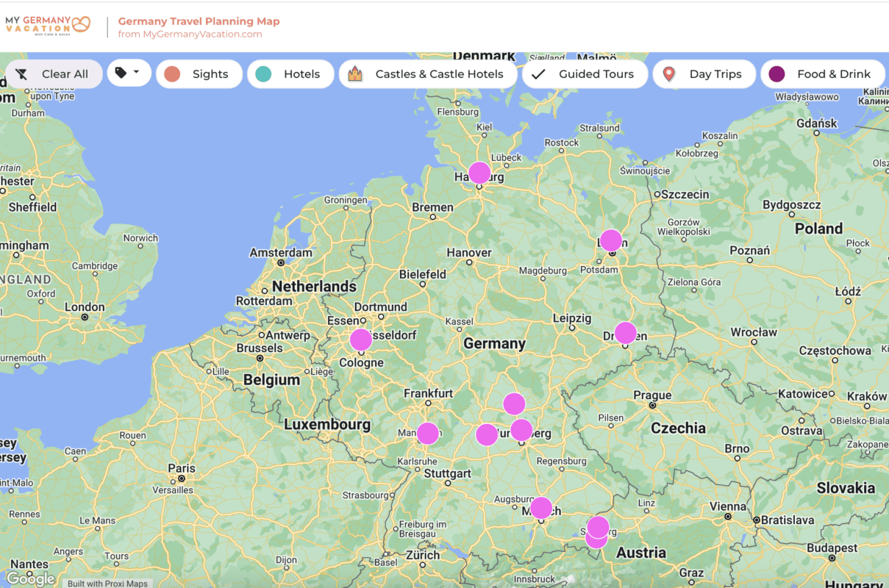The image size is (889, 588).
Task: Enable the Guided Tours filter
Action: (585, 74)
